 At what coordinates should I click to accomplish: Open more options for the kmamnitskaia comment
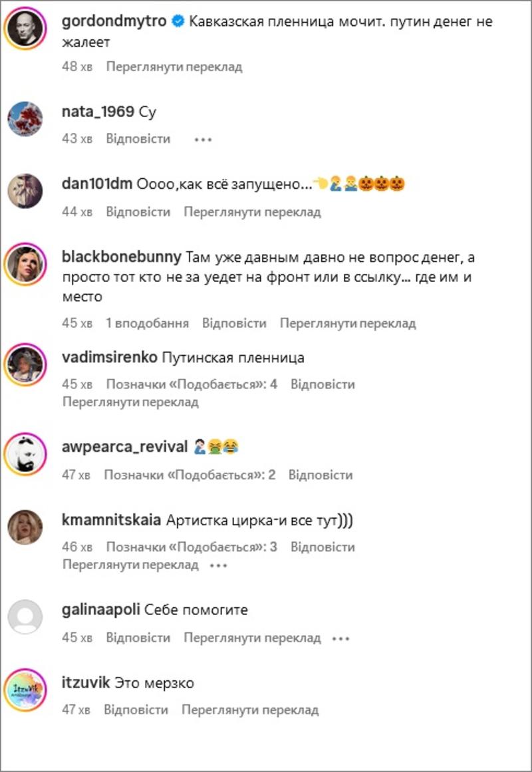[218, 565]
